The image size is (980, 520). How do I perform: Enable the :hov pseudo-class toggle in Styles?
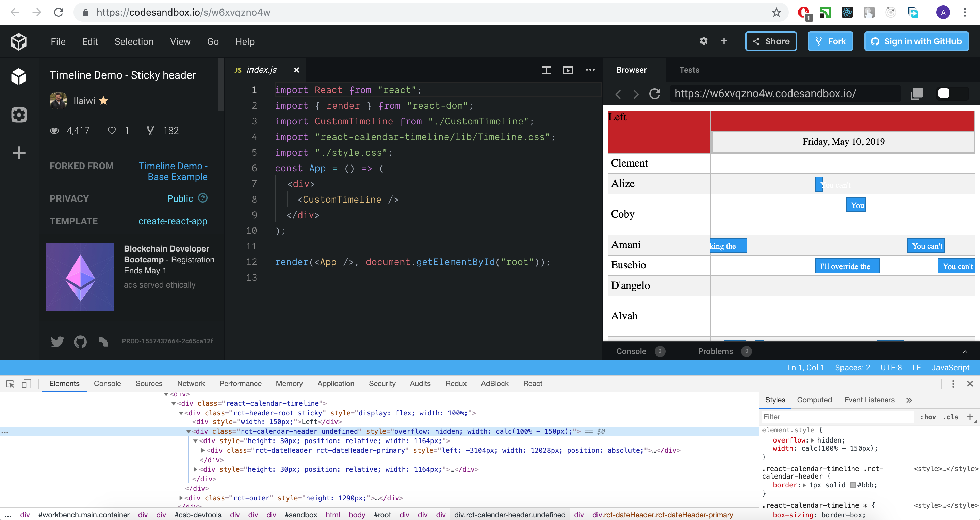(x=929, y=417)
